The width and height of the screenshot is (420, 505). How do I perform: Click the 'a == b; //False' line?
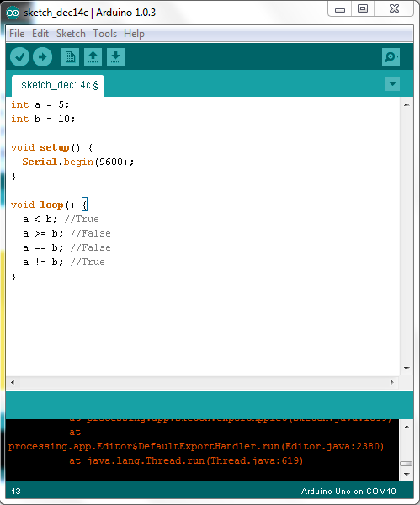coord(66,247)
